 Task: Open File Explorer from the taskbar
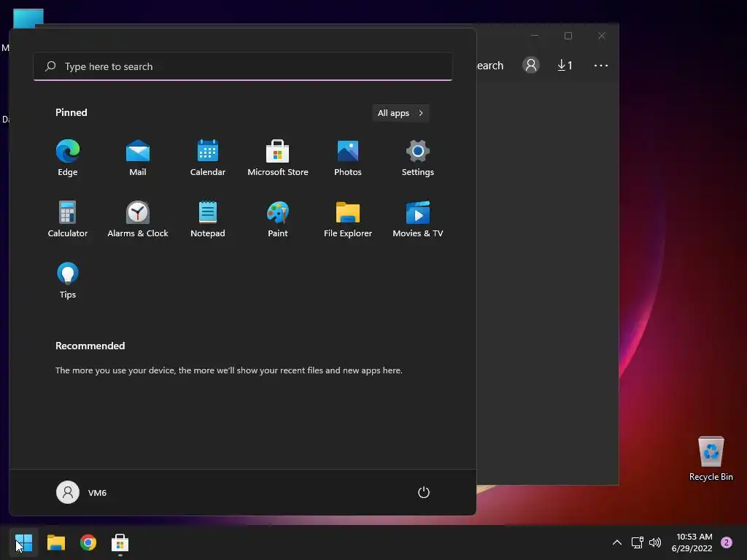[x=55, y=542]
